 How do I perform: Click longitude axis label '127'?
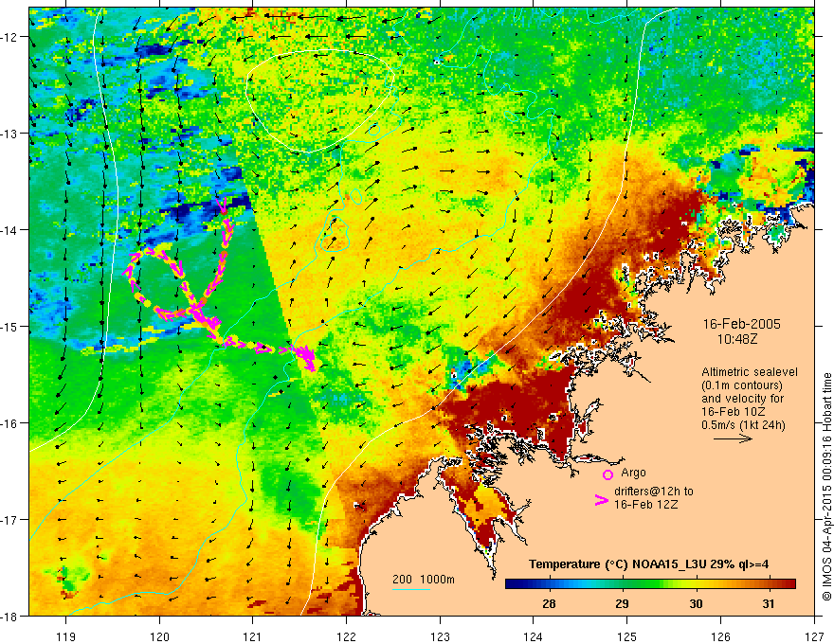click(814, 636)
